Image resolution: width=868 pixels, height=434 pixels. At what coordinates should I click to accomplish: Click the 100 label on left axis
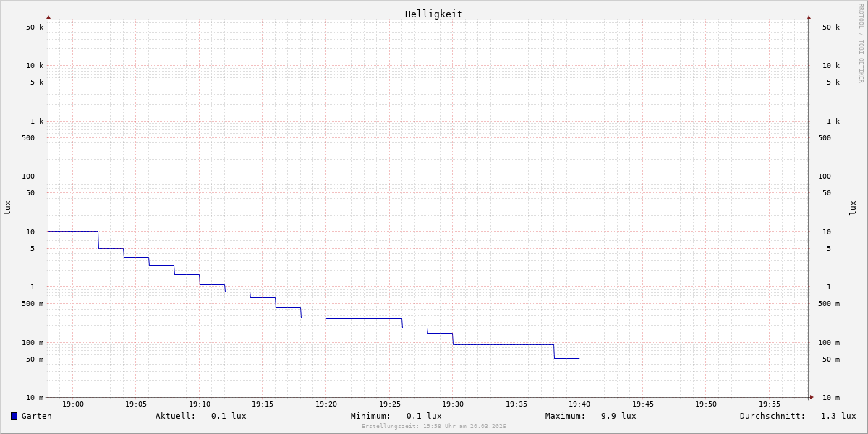[x=28, y=176]
